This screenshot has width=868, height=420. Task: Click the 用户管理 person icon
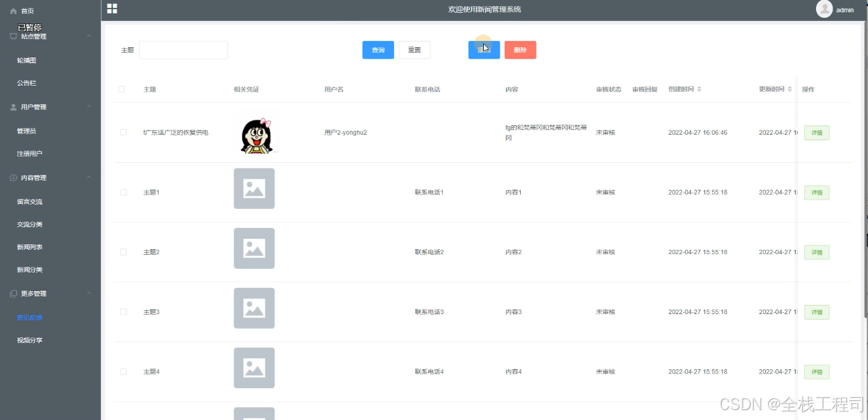(x=13, y=107)
